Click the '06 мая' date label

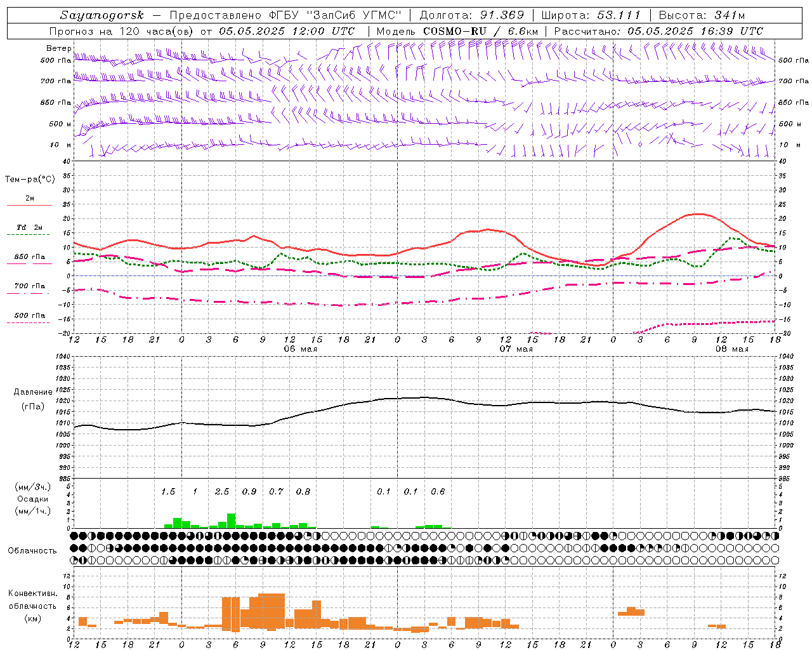[301, 349]
